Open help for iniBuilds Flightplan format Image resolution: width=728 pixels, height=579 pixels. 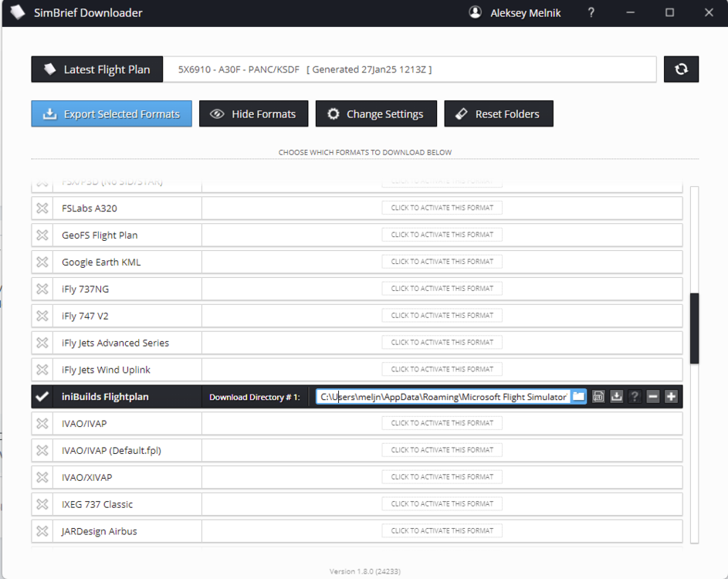pyautogui.click(x=635, y=397)
